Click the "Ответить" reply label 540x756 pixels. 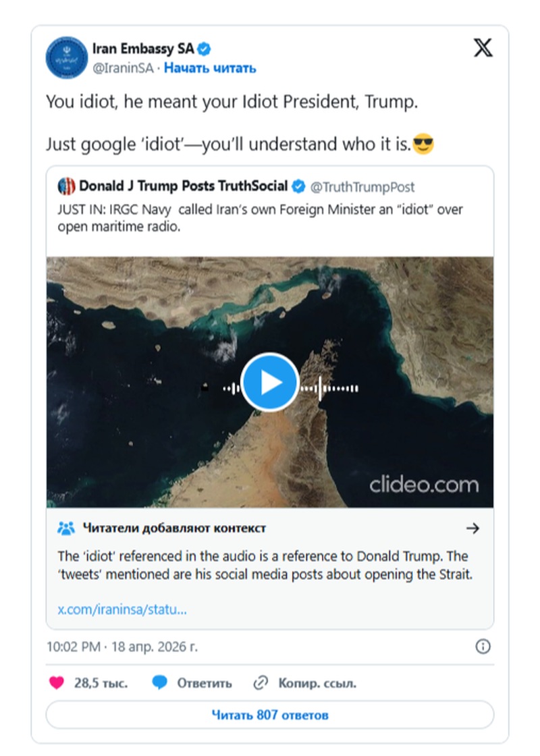click(204, 682)
